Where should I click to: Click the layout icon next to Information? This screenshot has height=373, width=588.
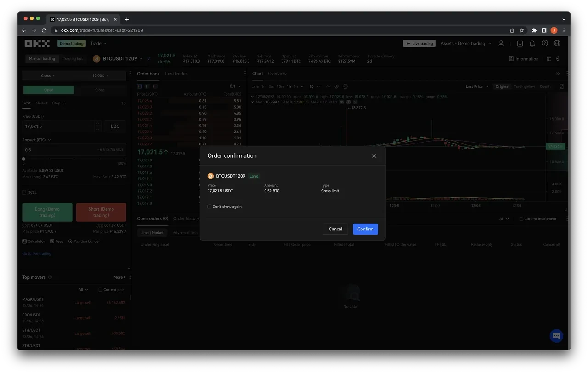coord(549,59)
